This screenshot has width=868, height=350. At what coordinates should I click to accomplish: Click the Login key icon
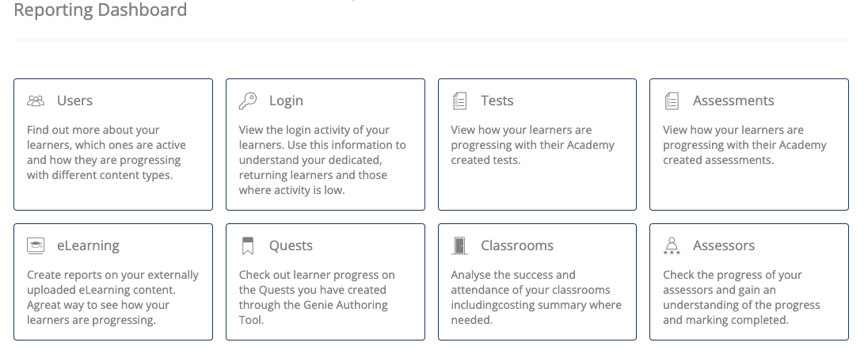click(248, 101)
